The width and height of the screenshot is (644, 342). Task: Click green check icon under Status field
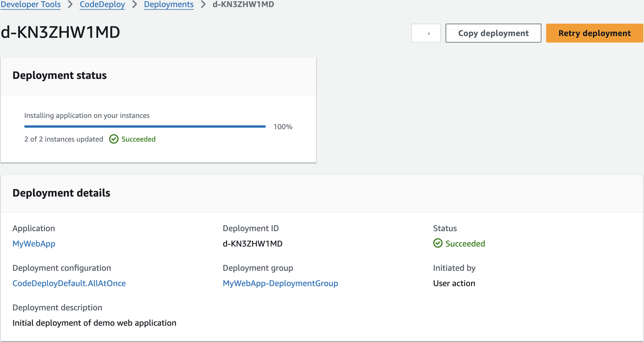[x=438, y=243]
